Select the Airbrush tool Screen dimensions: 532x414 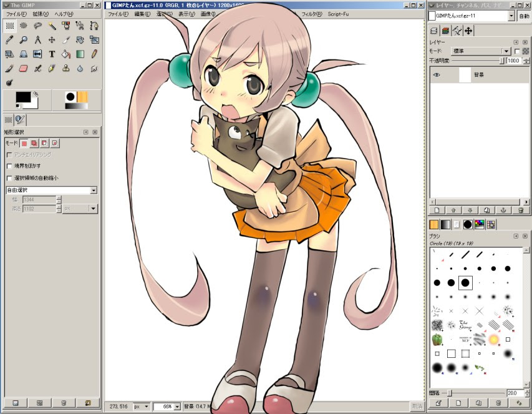37,68
